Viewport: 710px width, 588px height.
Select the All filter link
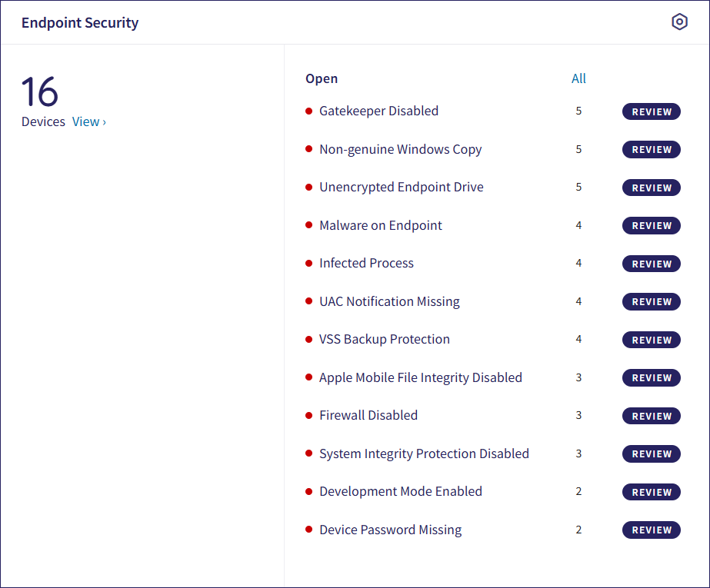click(578, 78)
